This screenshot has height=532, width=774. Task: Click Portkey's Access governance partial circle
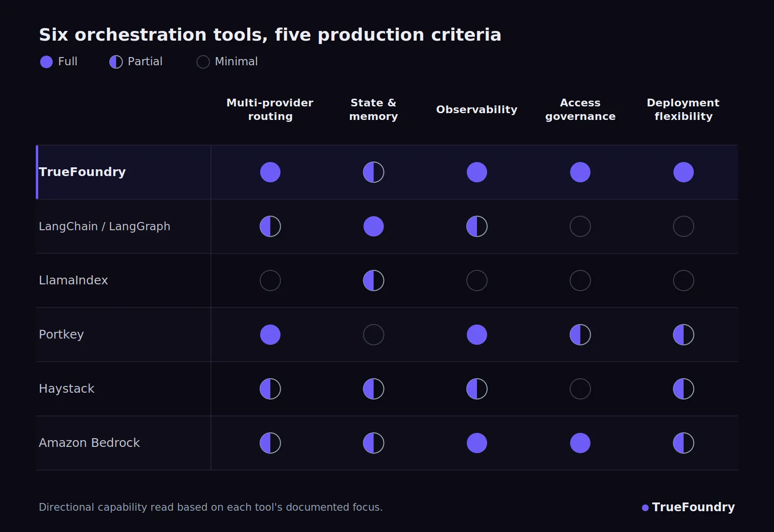pyautogui.click(x=580, y=335)
